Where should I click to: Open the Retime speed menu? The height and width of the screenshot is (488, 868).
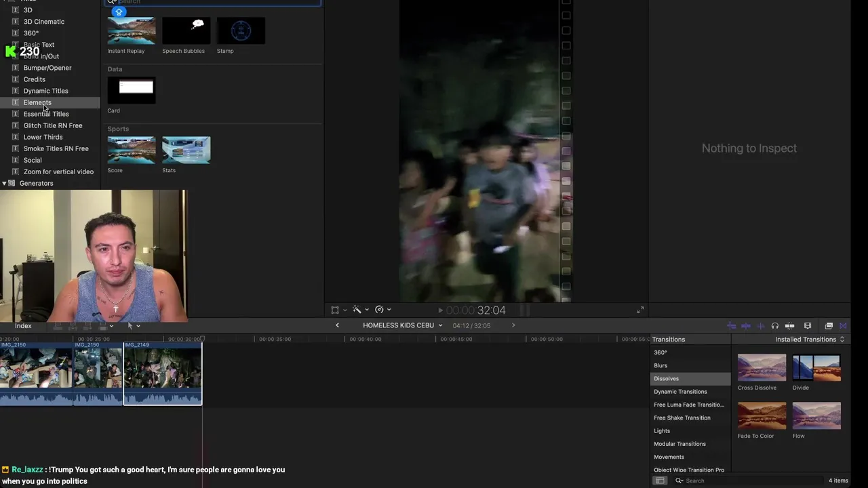pyautogui.click(x=382, y=310)
